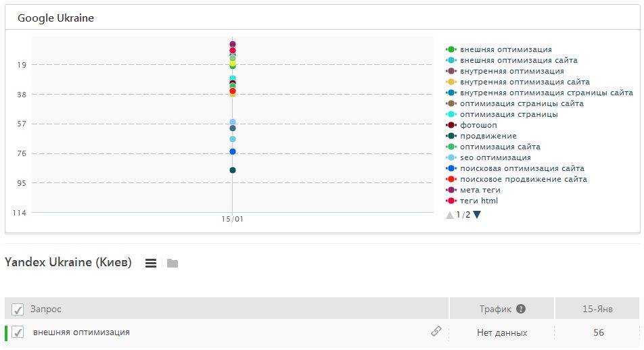Click the position value 56 cell
This screenshot has height=350, width=644.
click(598, 332)
